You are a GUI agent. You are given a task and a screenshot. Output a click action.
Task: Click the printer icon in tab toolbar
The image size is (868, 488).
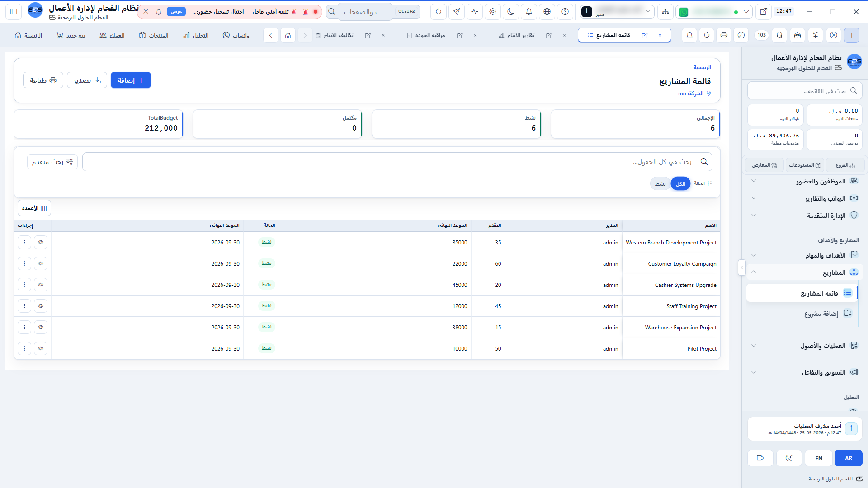pos(724,35)
